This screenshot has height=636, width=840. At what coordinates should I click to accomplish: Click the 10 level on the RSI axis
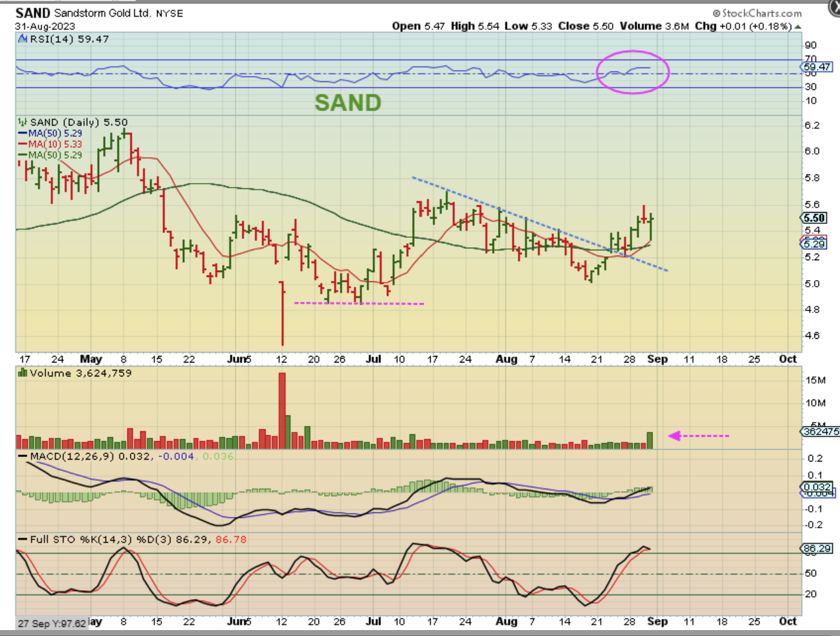pyautogui.click(x=811, y=101)
